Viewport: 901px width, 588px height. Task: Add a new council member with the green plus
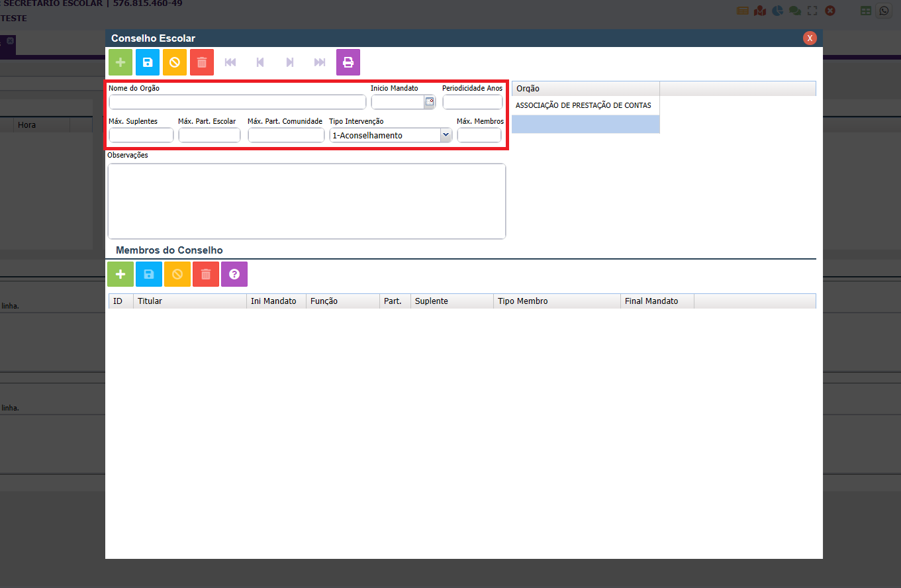(x=120, y=274)
